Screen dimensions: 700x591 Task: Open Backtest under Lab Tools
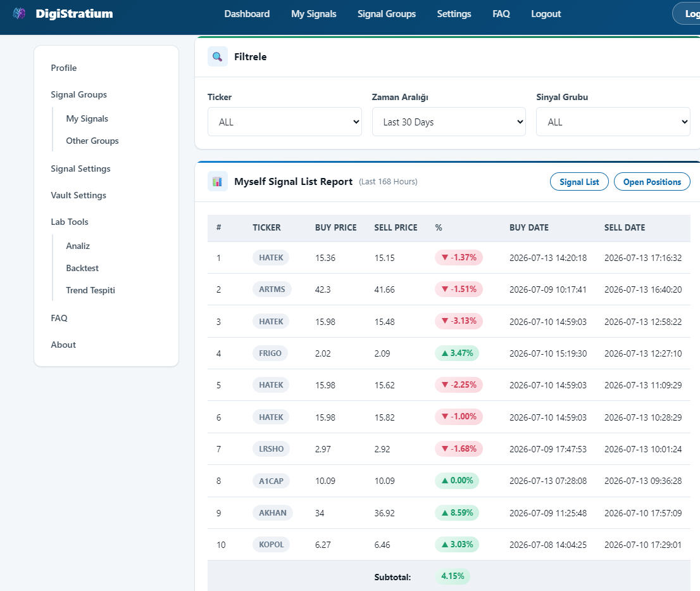tap(82, 268)
